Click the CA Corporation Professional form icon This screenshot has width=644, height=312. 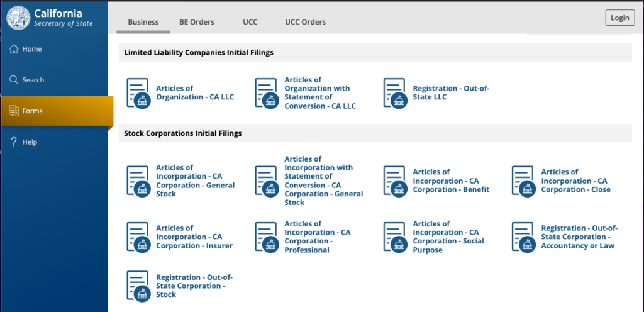pos(266,237)
